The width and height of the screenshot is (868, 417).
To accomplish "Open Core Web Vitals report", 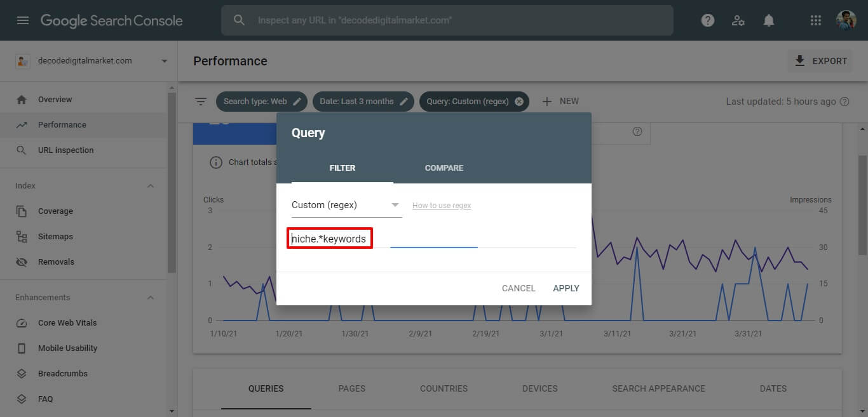I will point(67,323).
